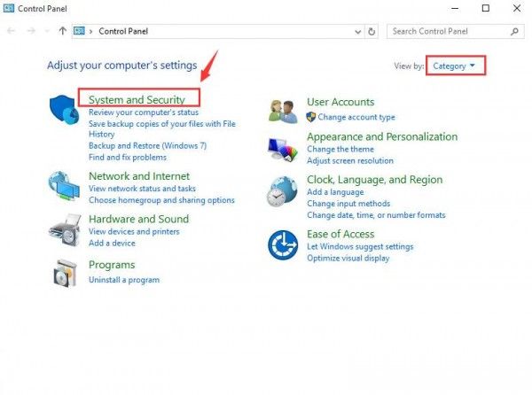Open the User Accounts people icon
This screenshot has height=395, width=532.
point(283,112)
